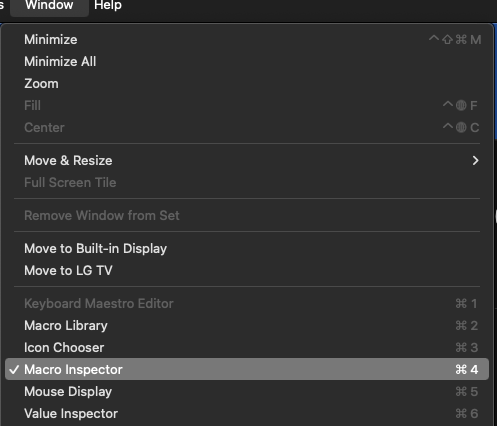Select Move to Built-in Display
Image resolution: width=497 pixels, height=426 pixels.
(x=247, y=249)
